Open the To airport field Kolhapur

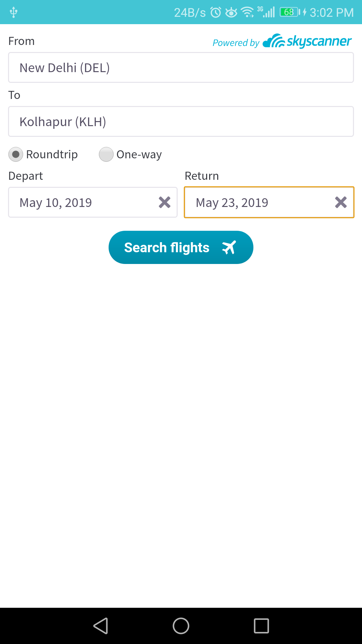tap(181, 122)
